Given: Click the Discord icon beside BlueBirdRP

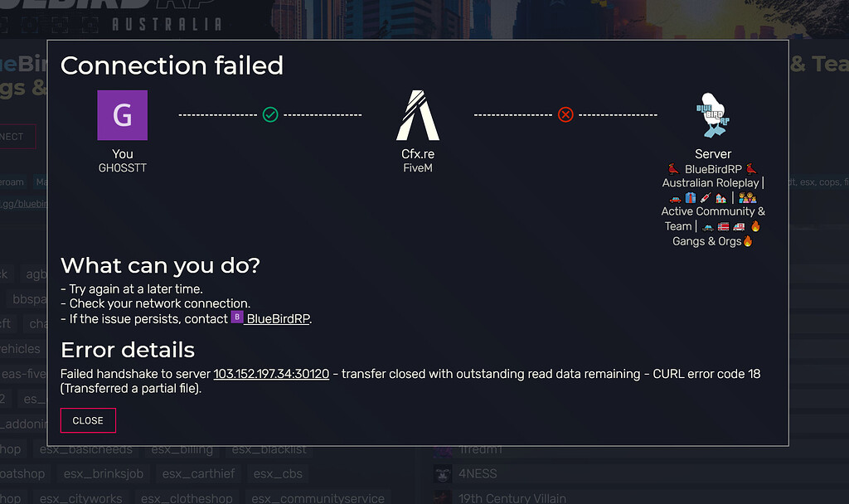Looking at the screenshot, I should tap(236, 317).
